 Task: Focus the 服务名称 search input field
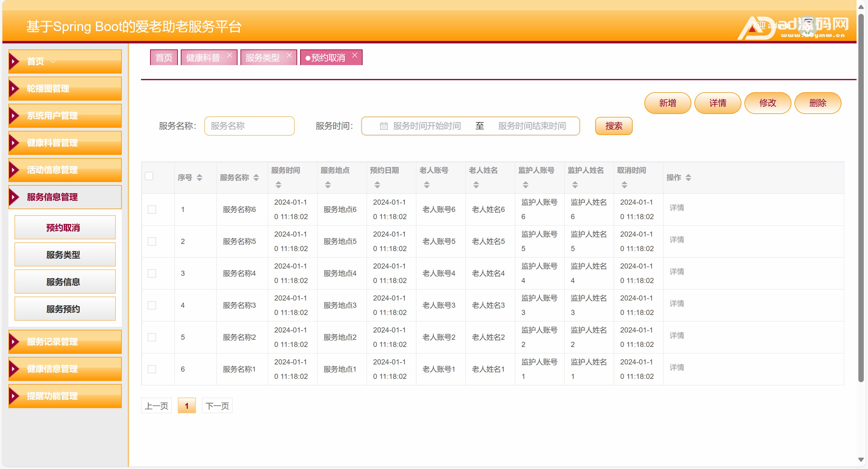249,126
